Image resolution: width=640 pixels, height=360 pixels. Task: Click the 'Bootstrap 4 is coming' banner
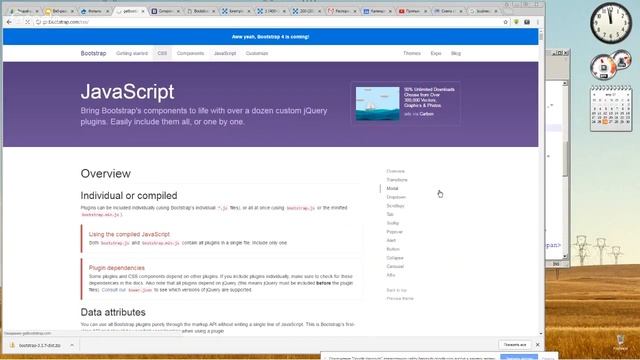click(270, 37)
